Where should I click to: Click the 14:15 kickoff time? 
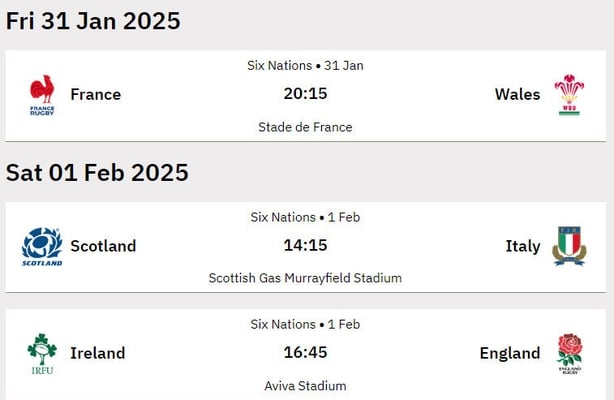coord(305,245)
